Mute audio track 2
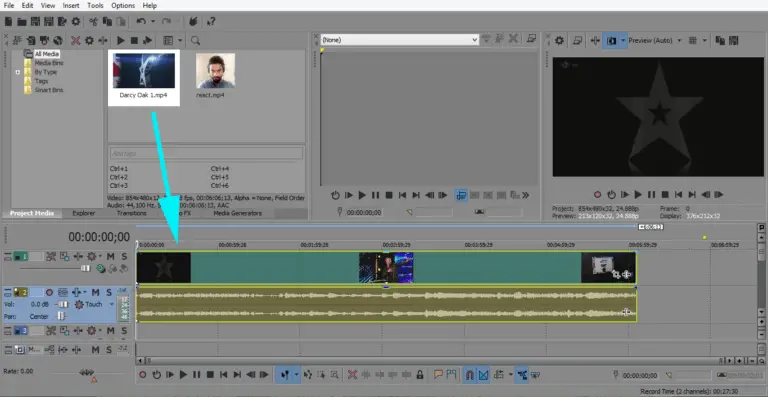 point(96,293)
